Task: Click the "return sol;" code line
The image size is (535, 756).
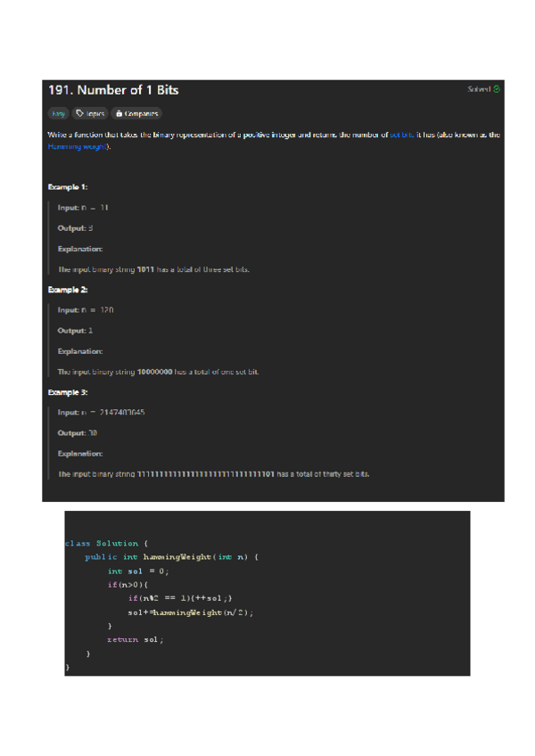Action: (136, 639)
